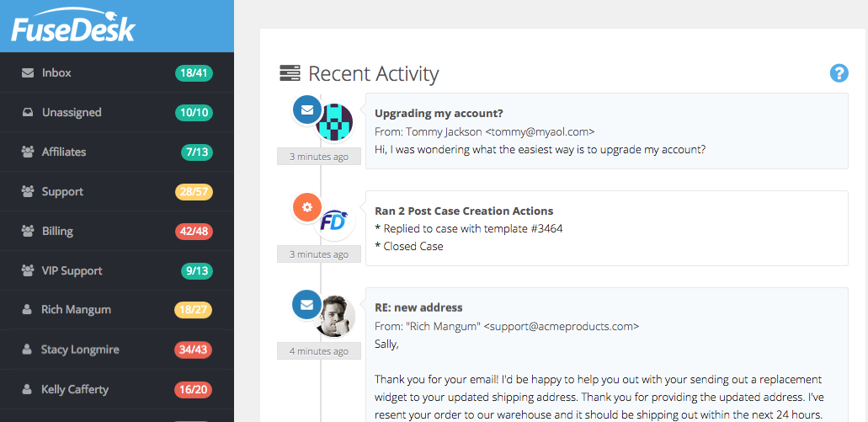Click Rich Mangum's person icon in sidebar
Screen dimensions: 868x422
(x=27, y=310)
